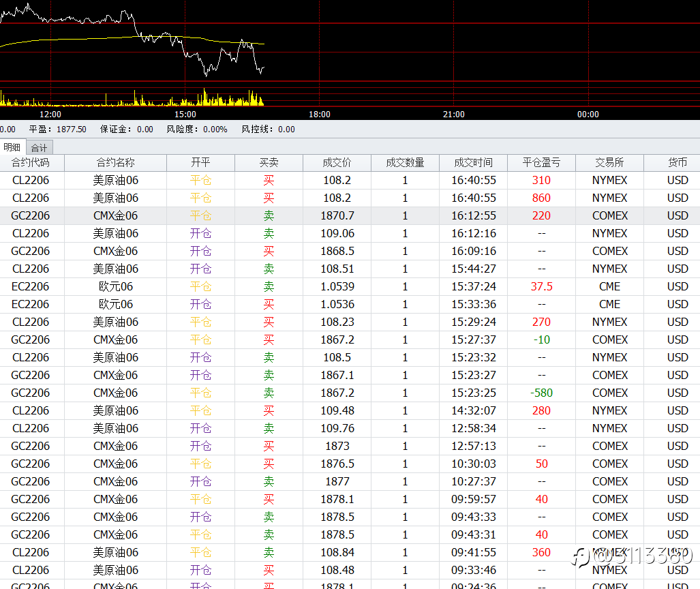Screen dimensions: 700x589
Task: Click the 15:00 time marker on chart
Action: tap(185, 115)
